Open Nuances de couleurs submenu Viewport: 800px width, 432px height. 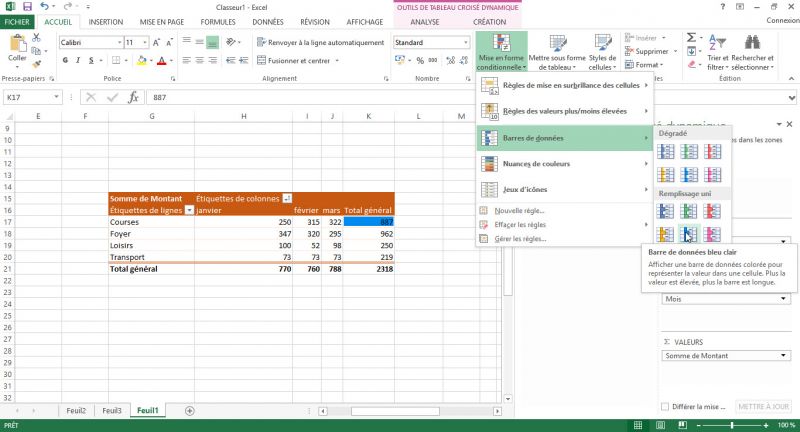pyautogui.click(x=564, y=164)
